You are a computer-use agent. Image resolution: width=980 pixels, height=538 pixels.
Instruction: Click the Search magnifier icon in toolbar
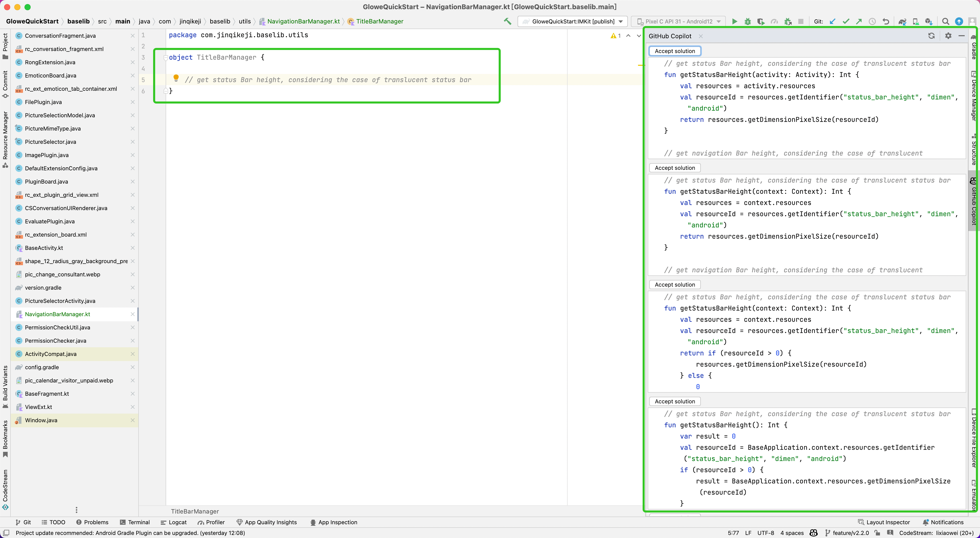click(x=946, y=21)
